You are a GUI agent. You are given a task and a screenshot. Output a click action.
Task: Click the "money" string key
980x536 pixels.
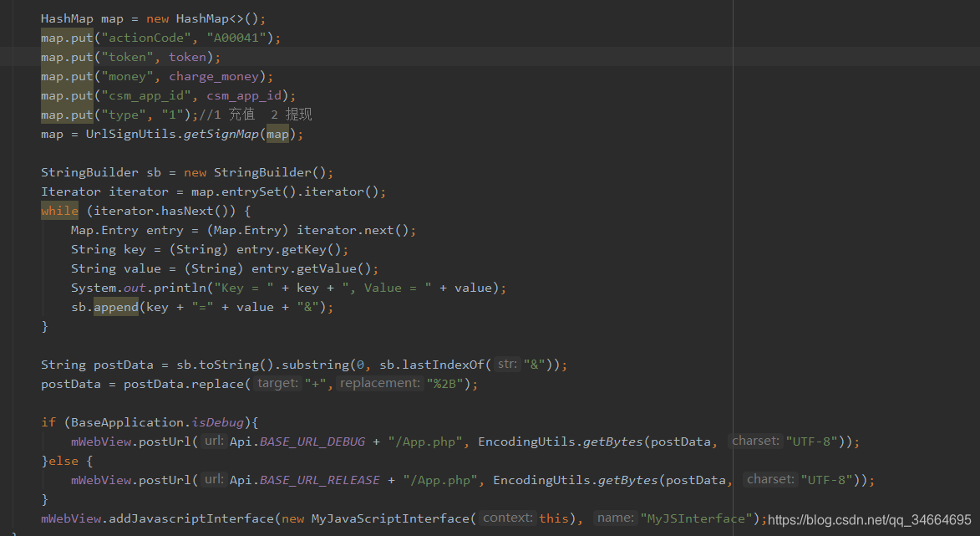[128, 76]
